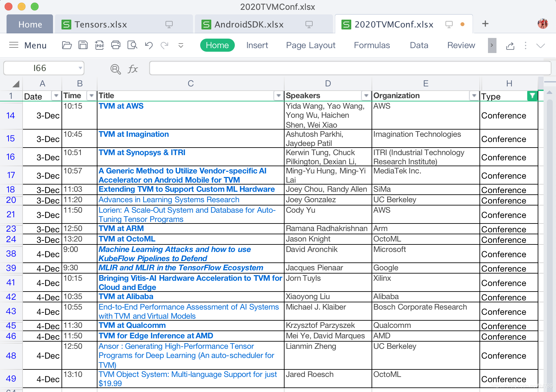This screenshot has width=556, height=392.
Task: Add a new document tab with plus
Action: pyautogui.click(x=485, y=24)
